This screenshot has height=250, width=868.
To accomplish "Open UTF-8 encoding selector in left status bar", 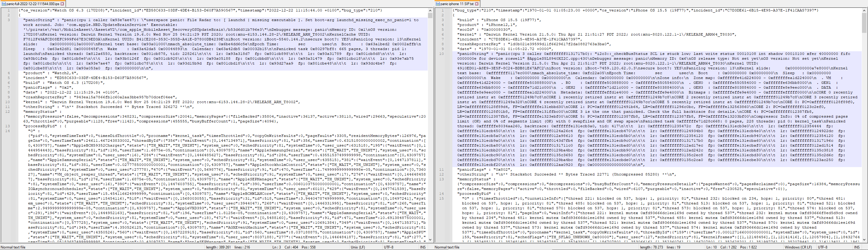I will tap(388, 247).
